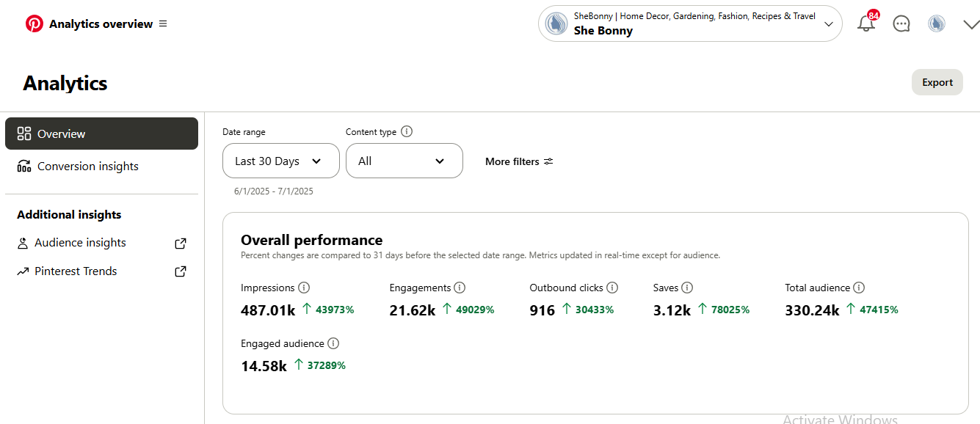Click the profile avatar icon
The width and height of the screenshot is (980, 424).
[937, 23]
